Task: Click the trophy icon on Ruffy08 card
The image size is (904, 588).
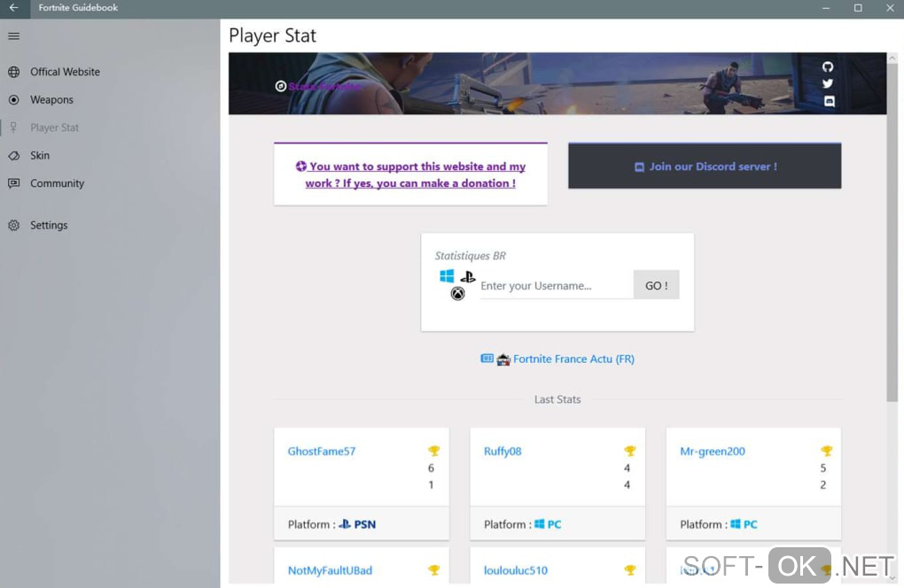Action: (630, 451)
